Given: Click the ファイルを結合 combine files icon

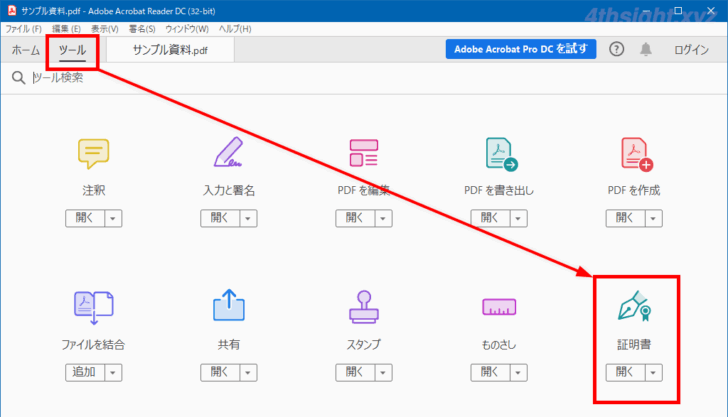Looking at the screenshot, I should click(x=93, y=307).
